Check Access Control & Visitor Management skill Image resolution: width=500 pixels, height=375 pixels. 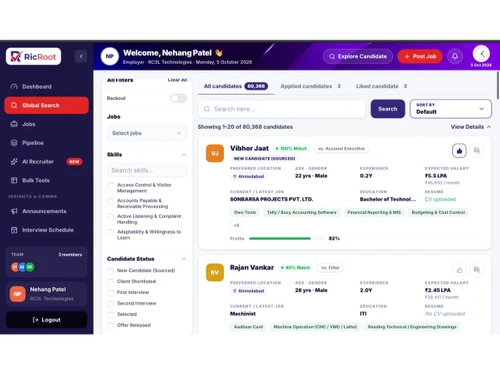pos(111,185)
